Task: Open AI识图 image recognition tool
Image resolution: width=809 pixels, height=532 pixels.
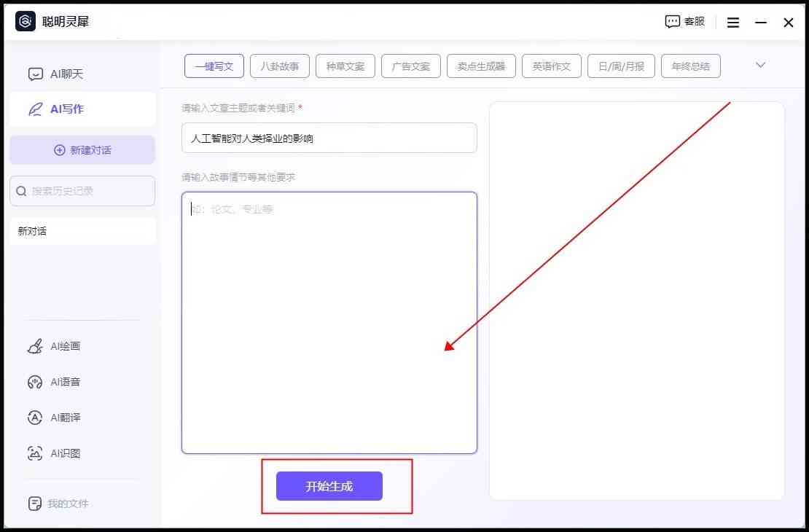Action: [35, 453]
